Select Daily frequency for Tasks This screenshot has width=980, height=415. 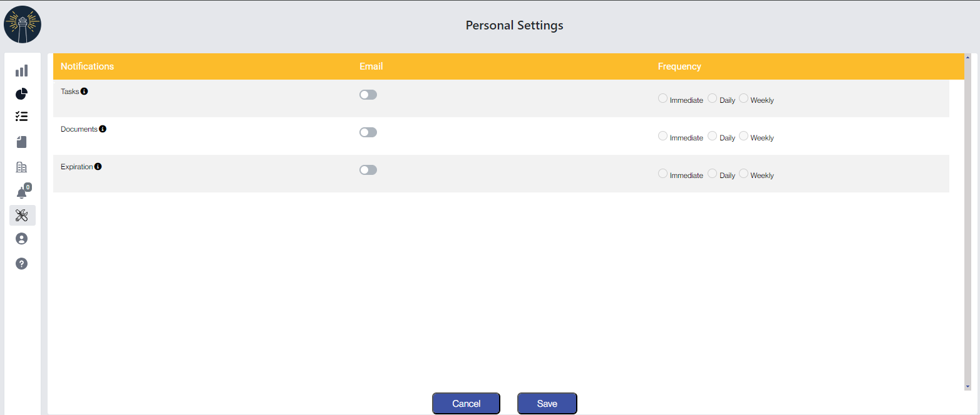[712, 98]
